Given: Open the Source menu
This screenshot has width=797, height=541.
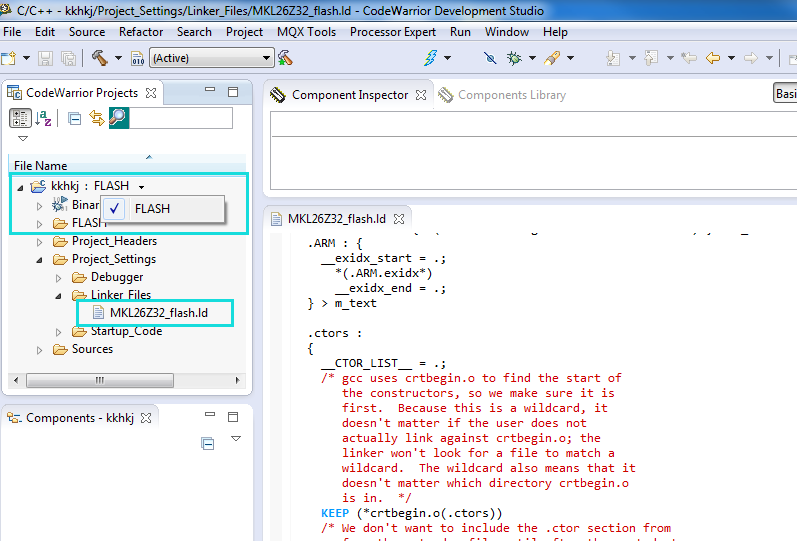Looking at the screenshot, I should click(x=87, y=32).
